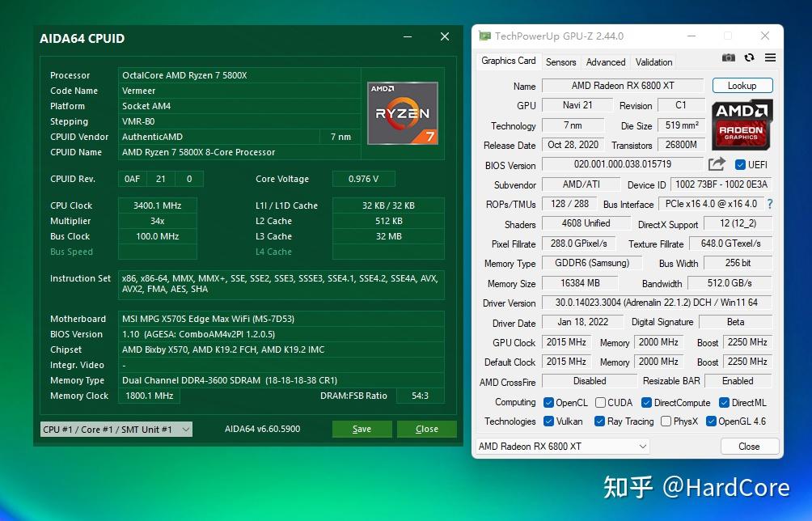812x521 pixels.
Task: Close GPU-Z using the title bar X
Action: coord(765,36)
